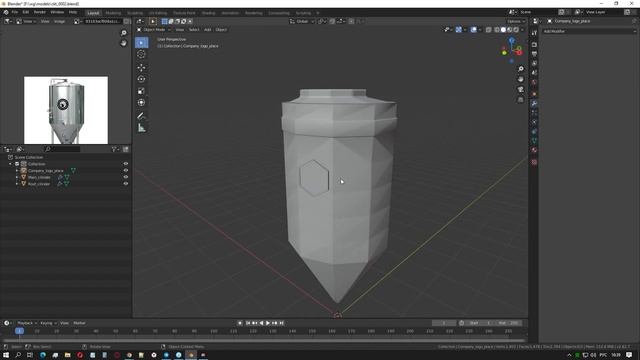Open the Object Mode dropdown
The image size is (640, 360).
(x=153, y=30)
